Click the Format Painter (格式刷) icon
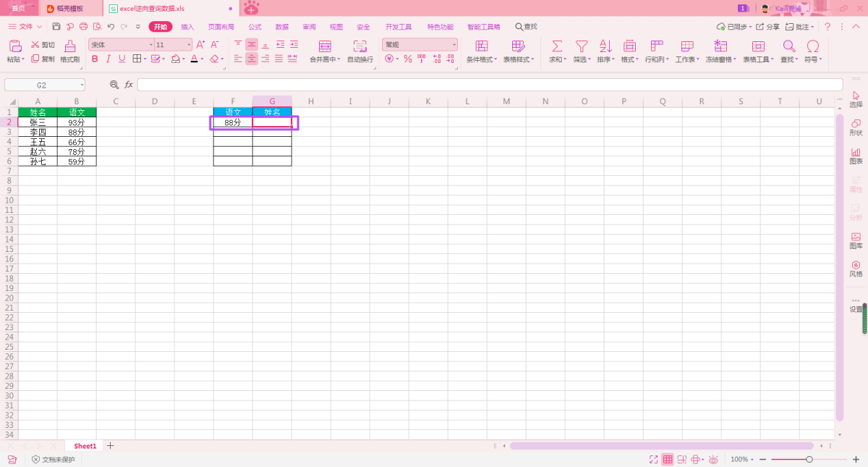 pyautogui.click(x=69, y=46)
